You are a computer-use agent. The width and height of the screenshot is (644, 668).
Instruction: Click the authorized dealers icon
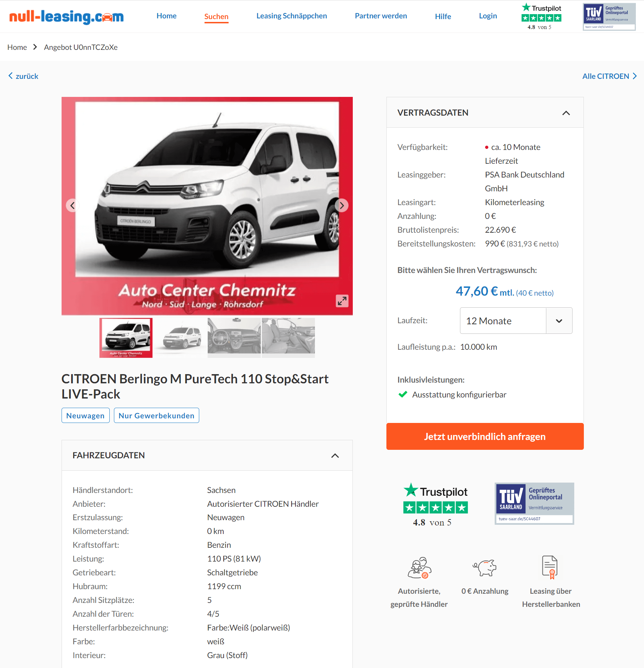(419, 568)
